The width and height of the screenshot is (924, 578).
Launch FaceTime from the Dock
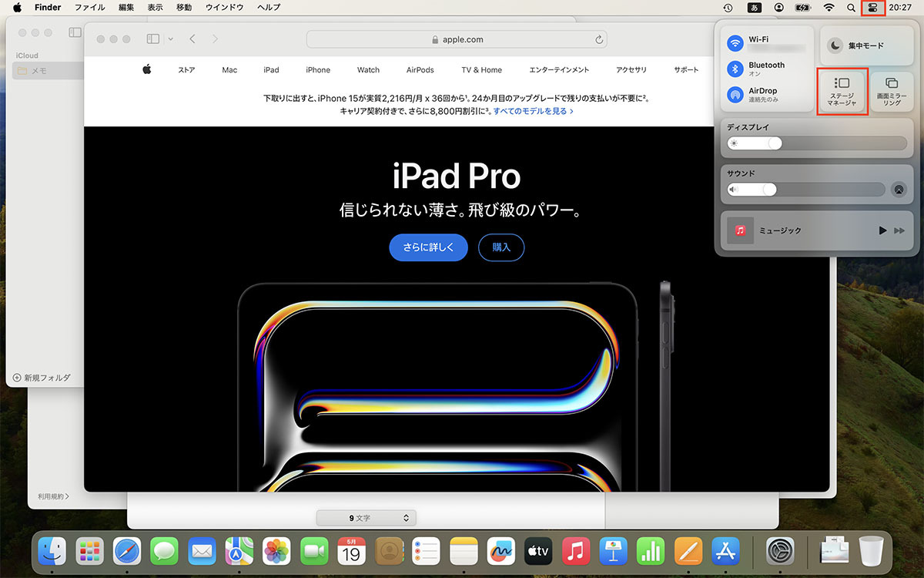point(315,551)
